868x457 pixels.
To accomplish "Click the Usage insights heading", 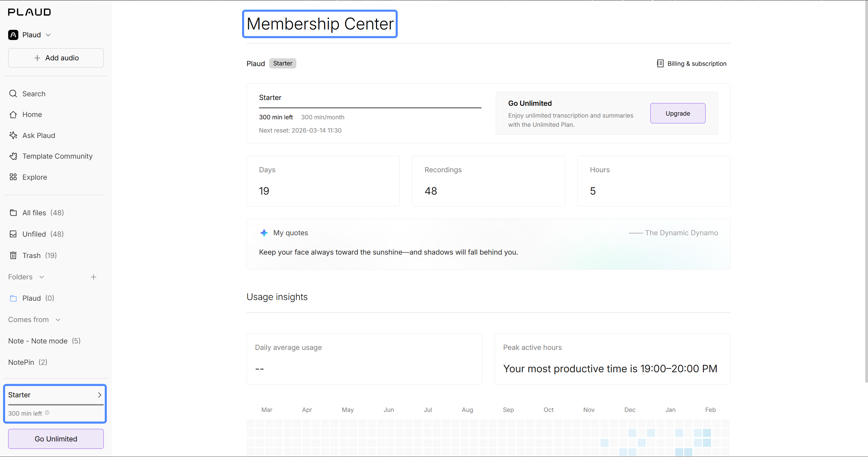I will coord(277,297).
